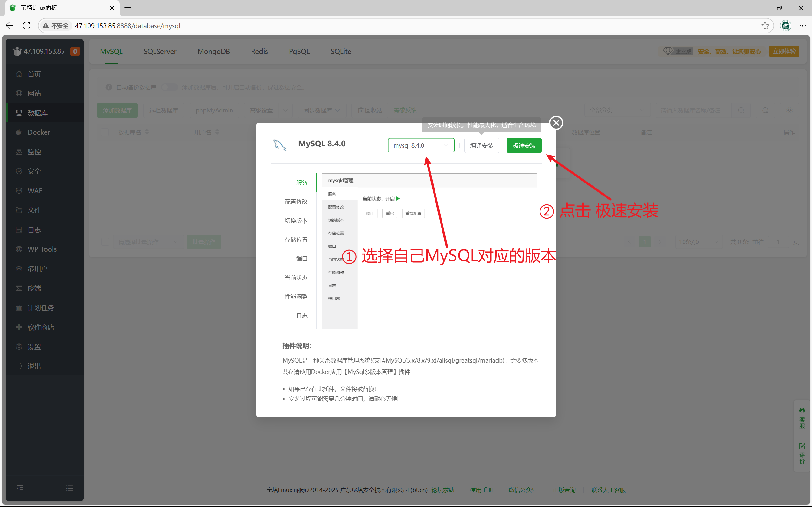812x507 pixels.
Task: Click the 极速安装 quick install button
Action: 524,145
